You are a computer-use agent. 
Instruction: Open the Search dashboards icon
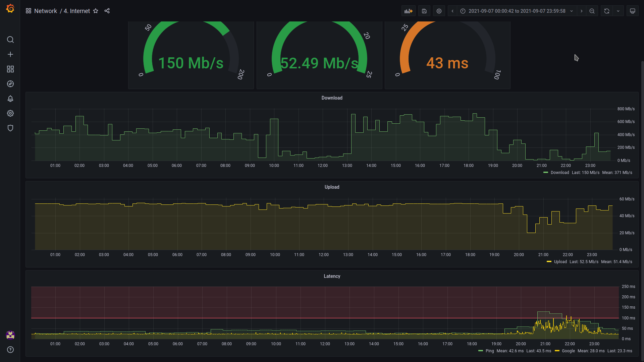pyautogui.click(x=10, y=40)
